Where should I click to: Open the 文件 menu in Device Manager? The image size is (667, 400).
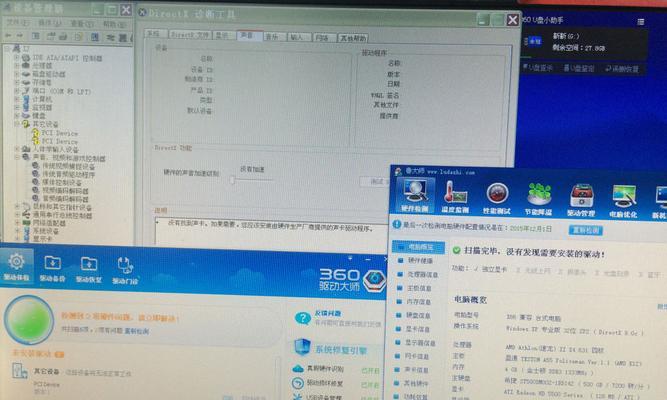pyautogui.click(x=17, y=23)
